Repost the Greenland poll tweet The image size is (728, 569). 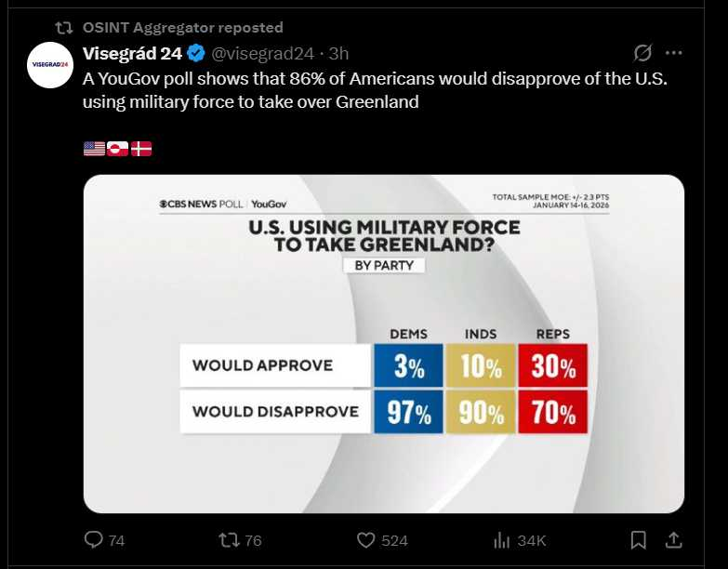[228, 540]
